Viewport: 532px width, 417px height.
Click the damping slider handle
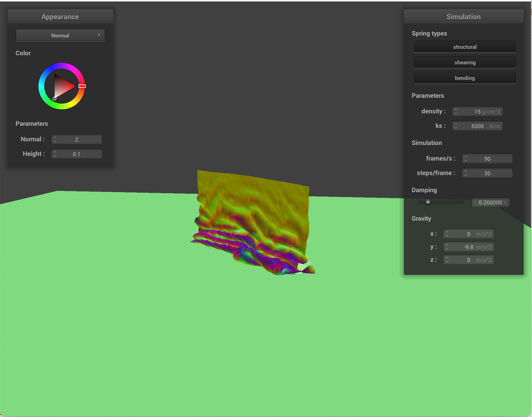[x=428, y=202]
